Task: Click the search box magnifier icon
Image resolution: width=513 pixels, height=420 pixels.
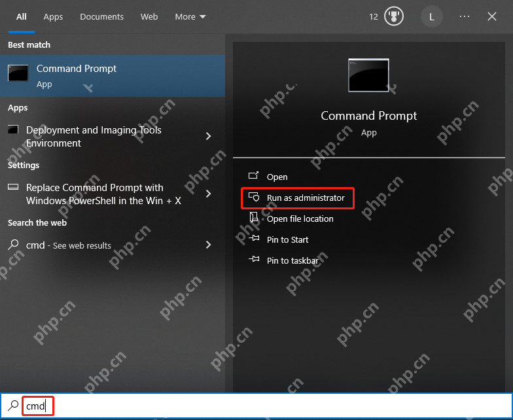Action: 13,406
